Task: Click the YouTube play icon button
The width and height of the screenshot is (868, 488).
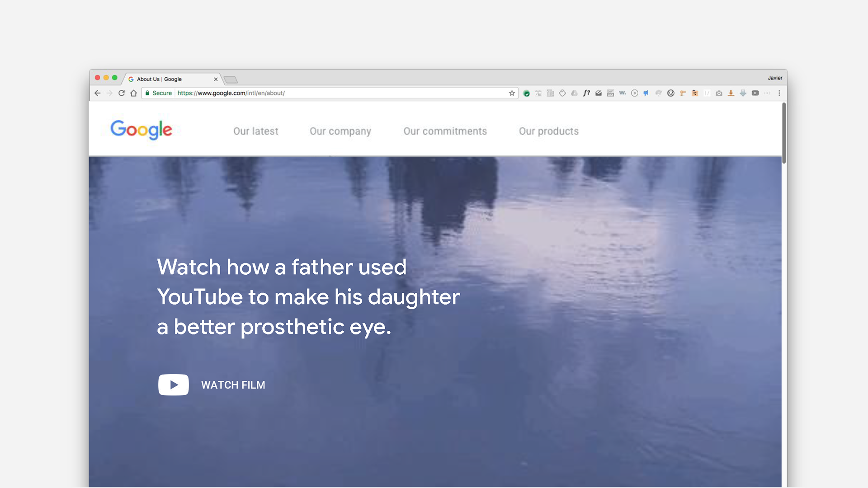Action: [x=174, y=385]
